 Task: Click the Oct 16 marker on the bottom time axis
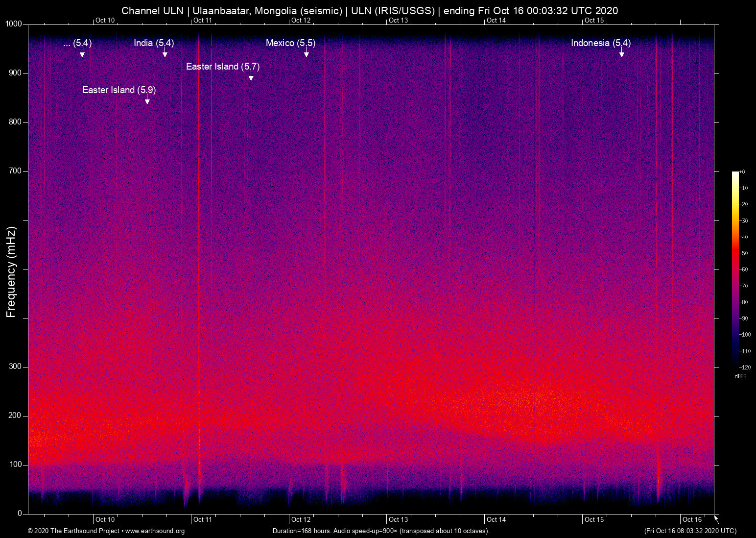tap(692, 519)
